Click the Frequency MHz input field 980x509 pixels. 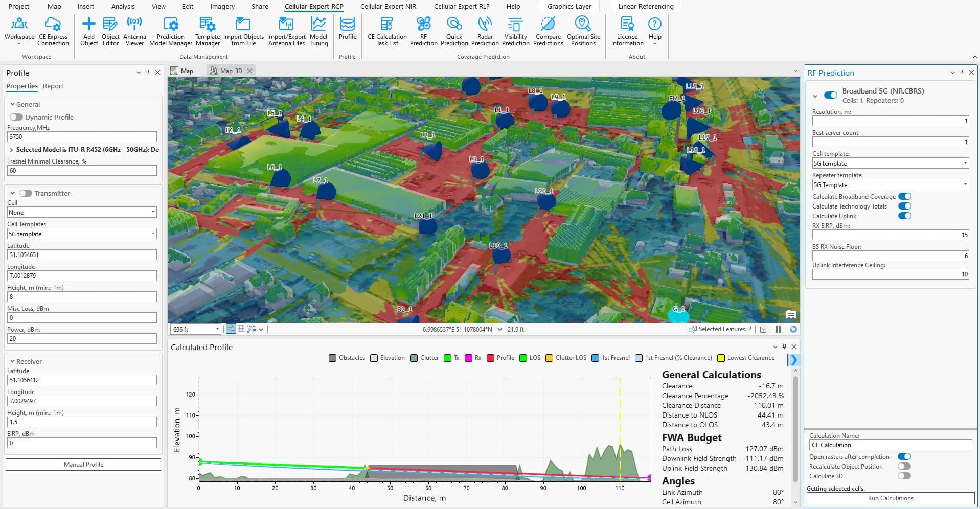click(82, 137)
